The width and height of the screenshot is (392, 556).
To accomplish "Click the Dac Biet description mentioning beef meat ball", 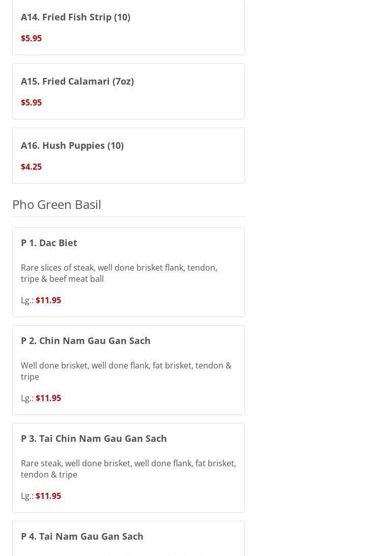I will coord(119,273).
